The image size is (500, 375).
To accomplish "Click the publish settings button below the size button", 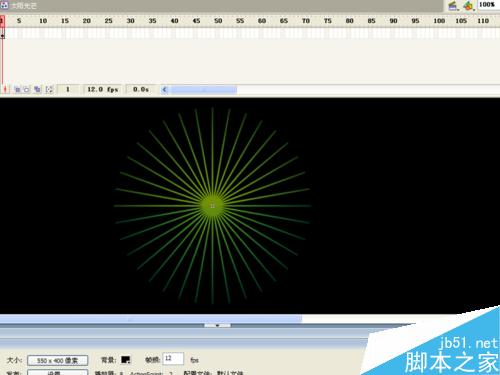I will click(x=58, y=372).
